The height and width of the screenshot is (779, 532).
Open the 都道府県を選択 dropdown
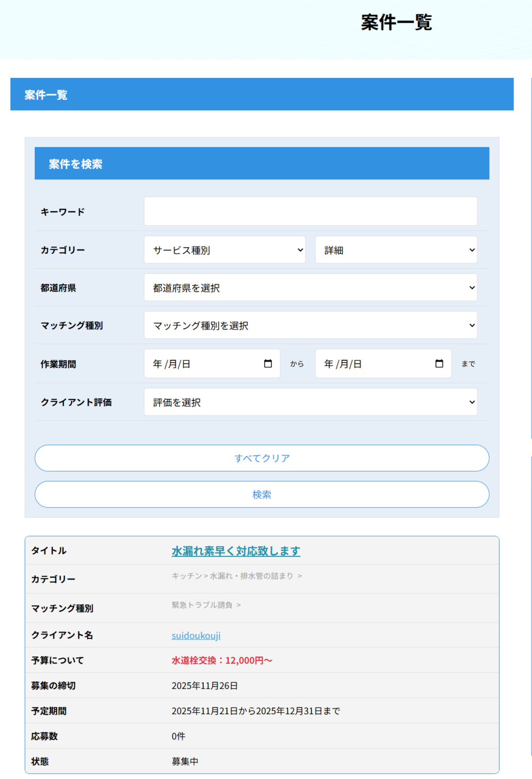pyautogui.click(x=310, y=288)
